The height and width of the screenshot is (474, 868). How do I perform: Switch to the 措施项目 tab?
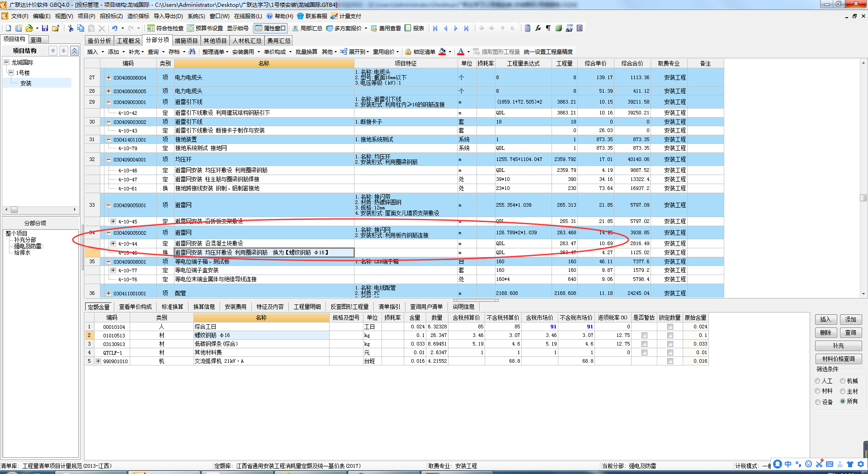tap(186, 41)
